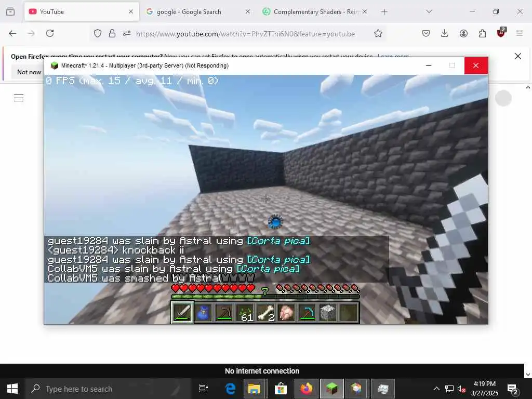Screen dimensions: 532x399
Task: Select the sword in hotbar slot one
Action: [x=182, y=312]
